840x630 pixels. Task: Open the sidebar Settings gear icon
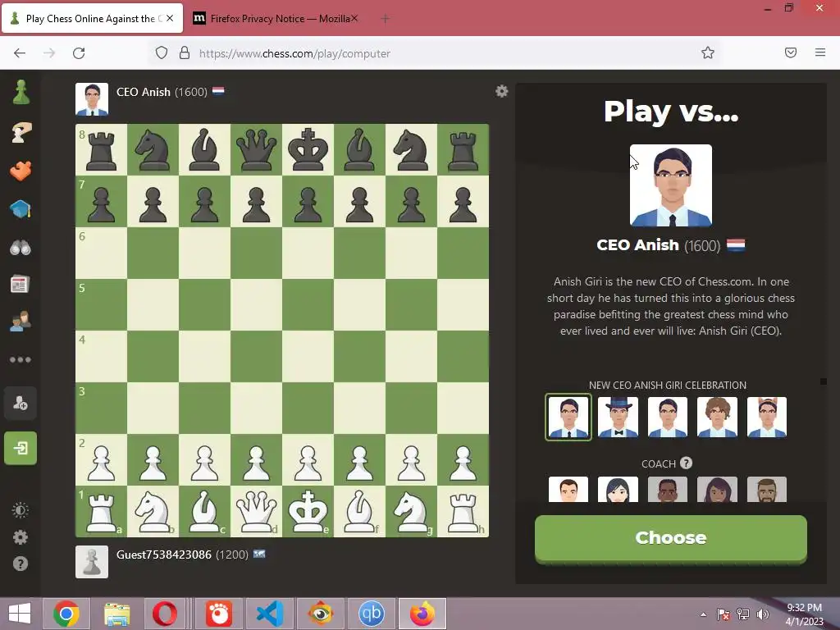21,536
